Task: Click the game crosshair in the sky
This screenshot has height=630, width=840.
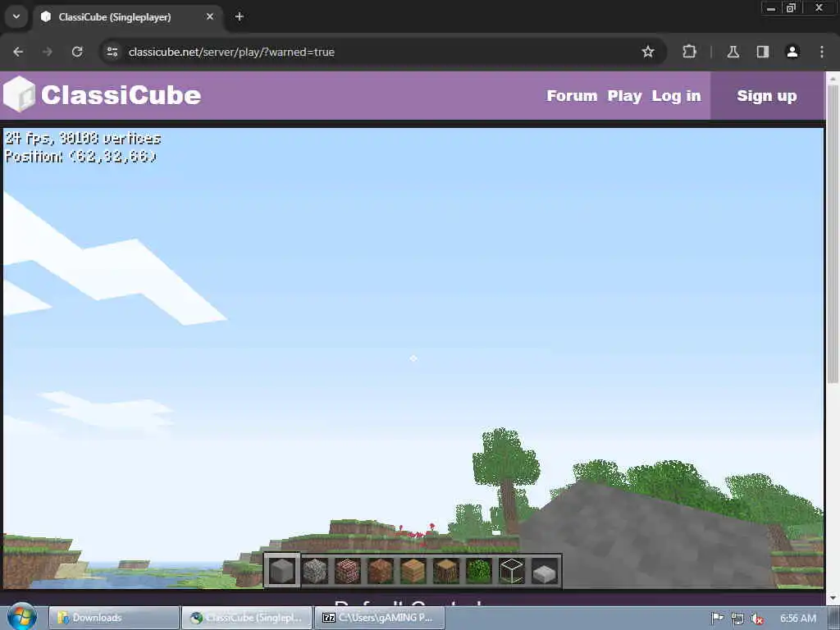Action: pos(413,358)
